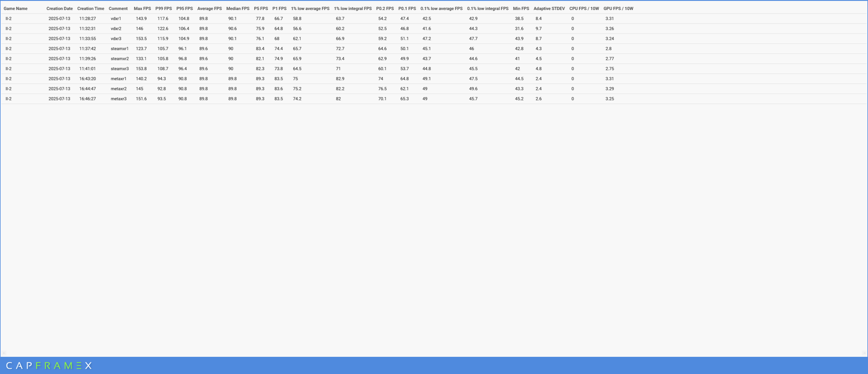Select the steamxr1 comment cell
The image size is (868, 374).
120,49
